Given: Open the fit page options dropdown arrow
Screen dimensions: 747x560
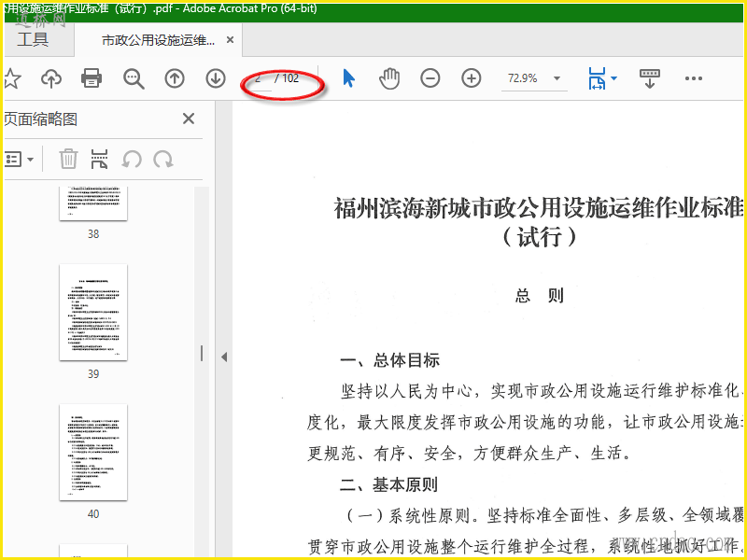Looking at the screenshot, I should click(x=613, y=78).
